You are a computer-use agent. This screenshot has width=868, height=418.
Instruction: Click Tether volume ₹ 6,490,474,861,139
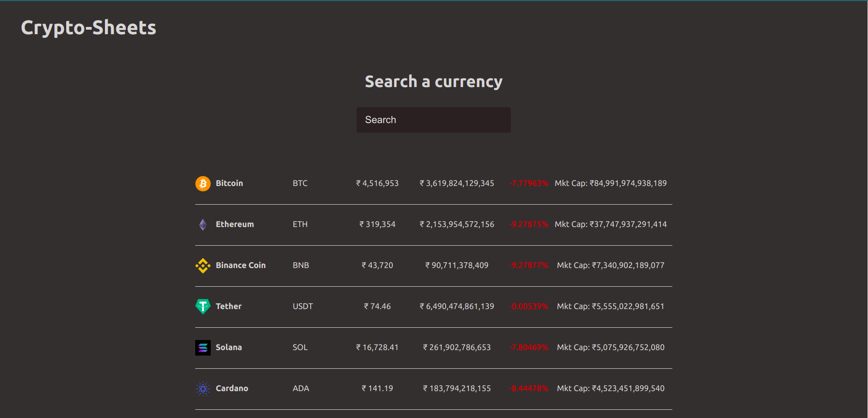[x=457, y=306]
